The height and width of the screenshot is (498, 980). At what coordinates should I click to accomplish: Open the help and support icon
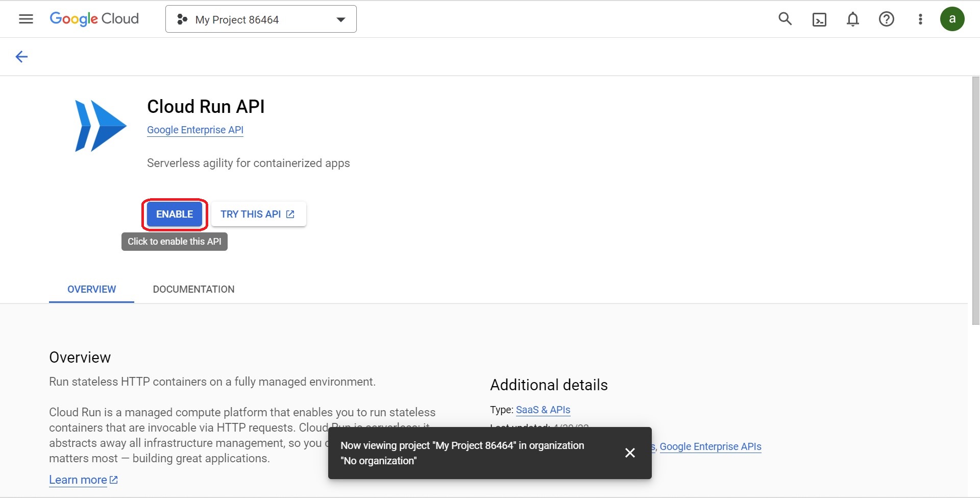pyautogui.click(x=887, y=19)
